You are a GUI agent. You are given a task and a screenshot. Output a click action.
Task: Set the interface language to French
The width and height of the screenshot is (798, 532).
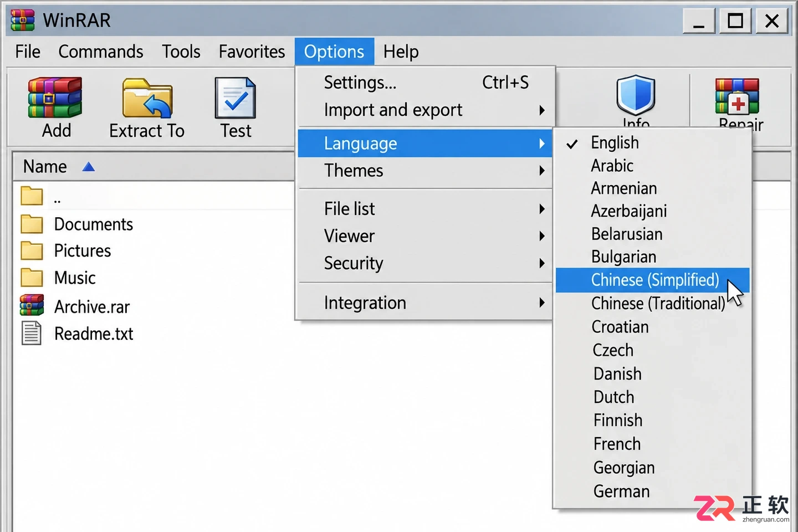(x=653, y=444)
